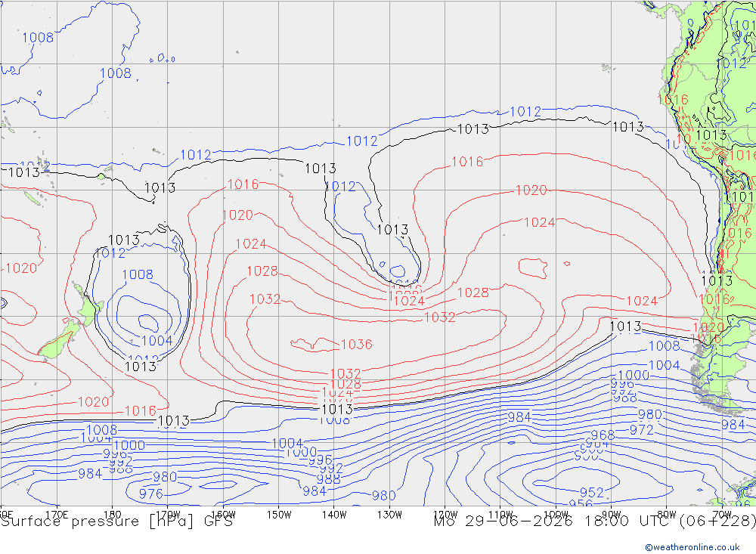Click the 972 isobar label
This screenshot has width=756, height=554.
pyautogui.click(x=641, y=429)
